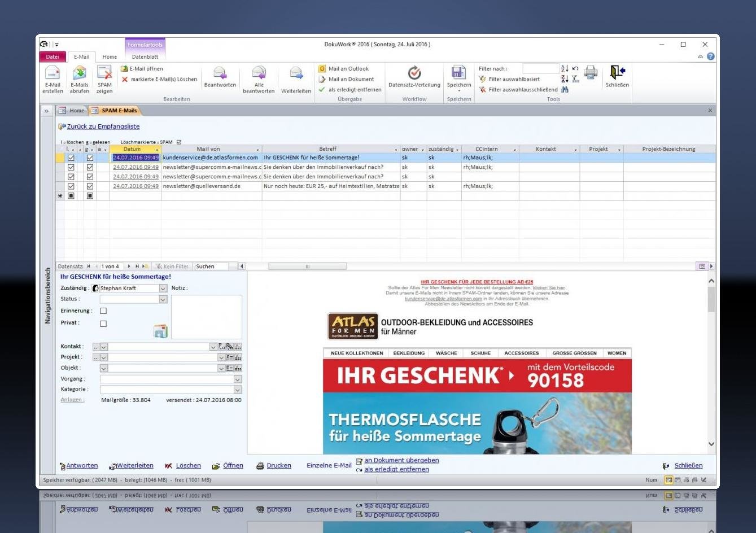756x533 pixels.
Task: Enable the Erinnerung checkbox
Action: [x=103, y=311]
